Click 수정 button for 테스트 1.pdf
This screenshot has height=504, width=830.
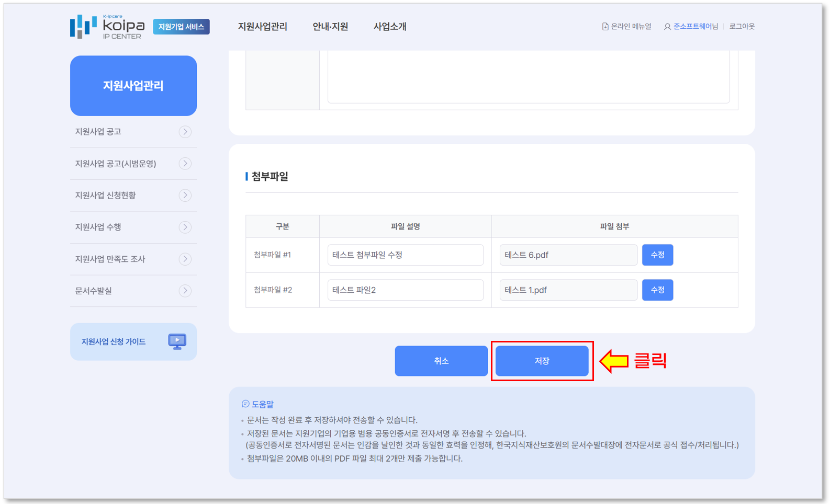coord(657,290)
